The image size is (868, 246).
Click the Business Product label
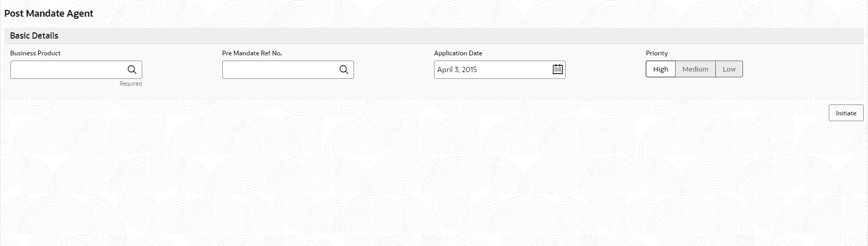pyautogui.click(x=35, y=53)
